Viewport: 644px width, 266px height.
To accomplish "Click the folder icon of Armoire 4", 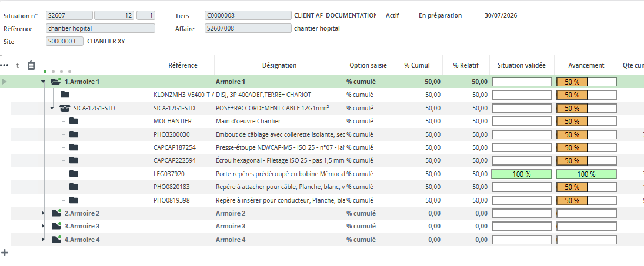I will point(56,240).
